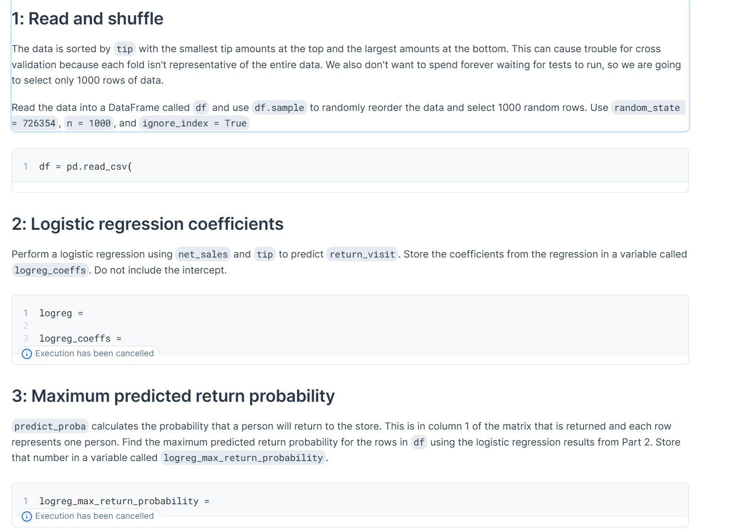This screenshot has width=756, height=532.
Task: Select the highlighted df.sample code token
Action: (x=279, y=108)
